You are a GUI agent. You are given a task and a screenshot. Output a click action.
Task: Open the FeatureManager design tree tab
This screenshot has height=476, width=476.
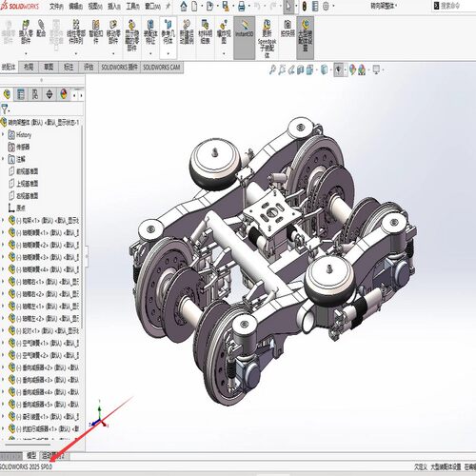pos(7,94)
